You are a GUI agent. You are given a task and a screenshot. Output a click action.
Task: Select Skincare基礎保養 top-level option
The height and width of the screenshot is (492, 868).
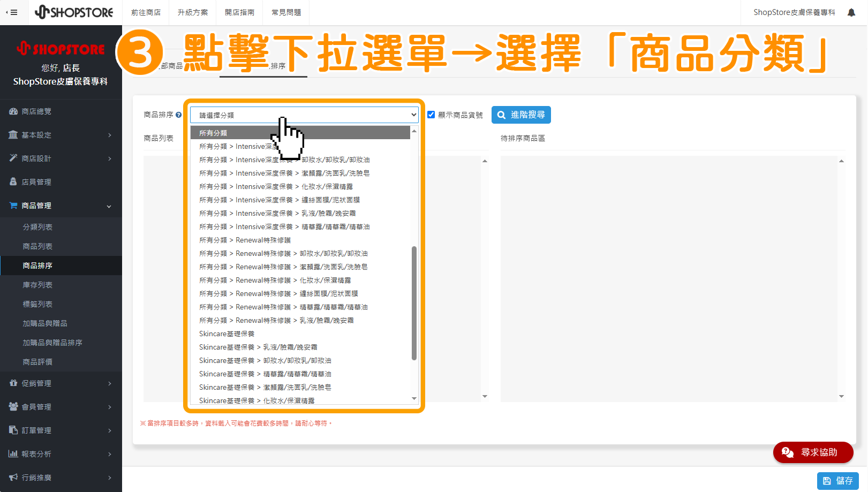pyautogui.click(x=300, y=334)
